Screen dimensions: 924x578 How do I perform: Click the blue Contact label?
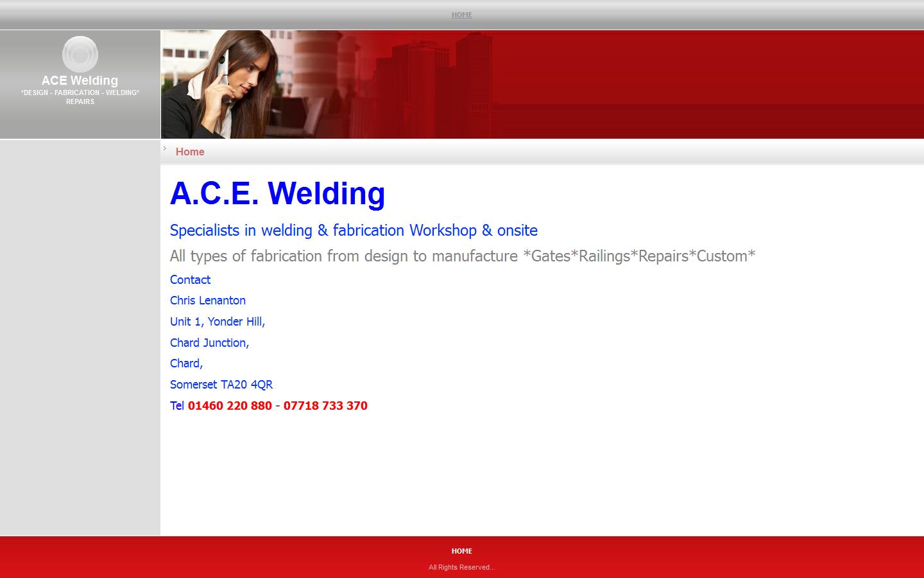coord(190,280)
